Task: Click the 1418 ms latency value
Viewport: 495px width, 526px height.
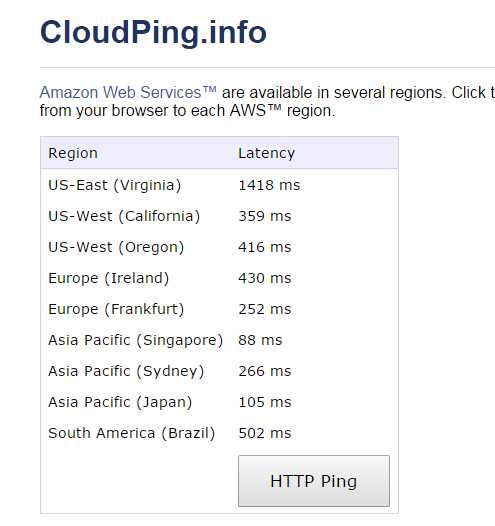Action: (269, 185)
